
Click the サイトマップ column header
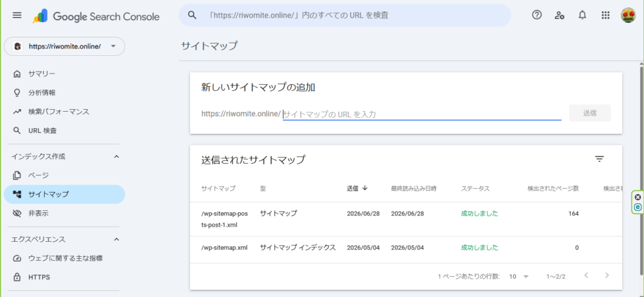point(218,188)
